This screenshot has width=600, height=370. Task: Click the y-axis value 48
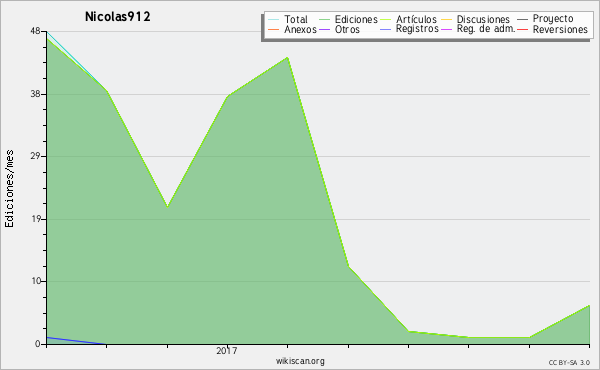[x=36, y=31]
